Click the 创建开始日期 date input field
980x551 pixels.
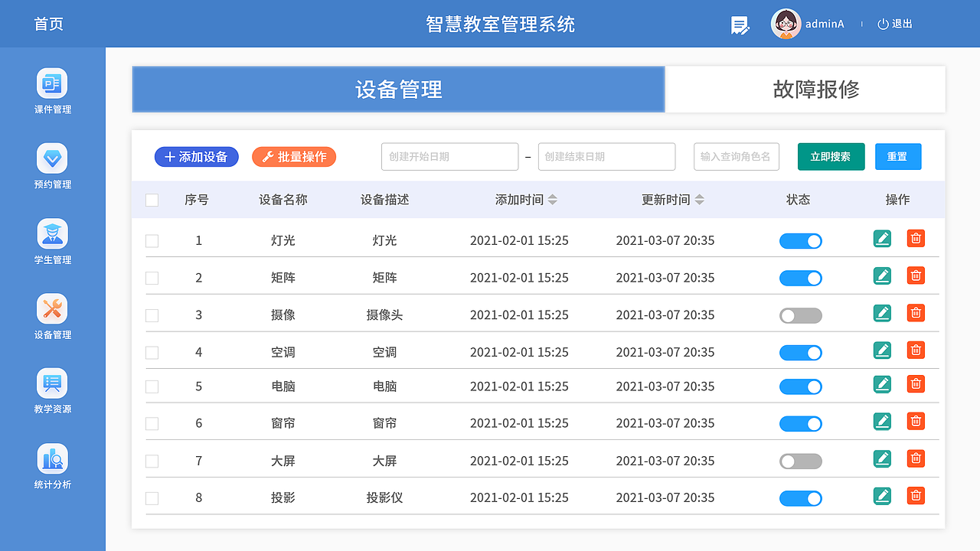coord(449,156)
